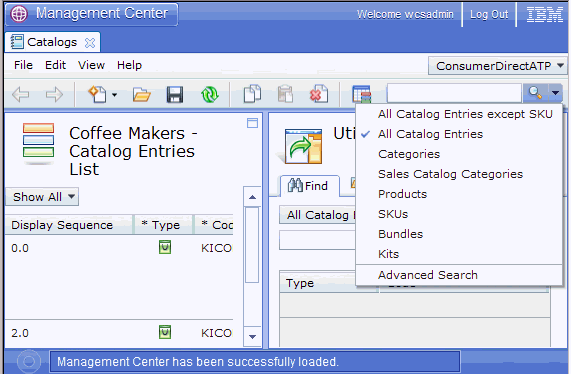Image resolution: width=571 pixels, height=374 pixels.
Task: Click the * Code column header
Action: click(214, 225)
